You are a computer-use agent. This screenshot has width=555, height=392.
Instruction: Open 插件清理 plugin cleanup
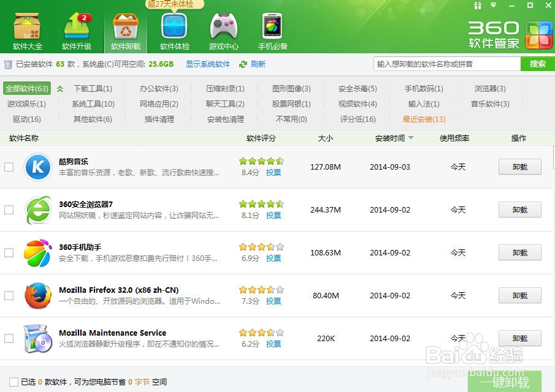tap(159, 119)
